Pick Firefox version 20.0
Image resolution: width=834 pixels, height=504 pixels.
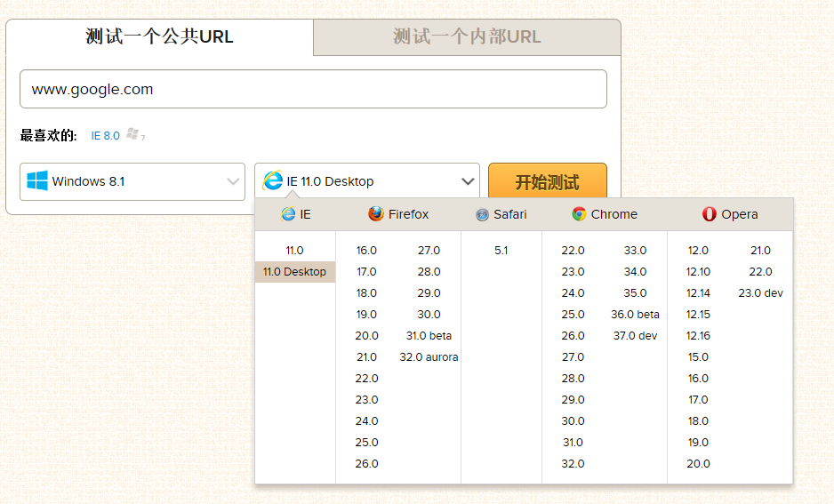point(366,335)
